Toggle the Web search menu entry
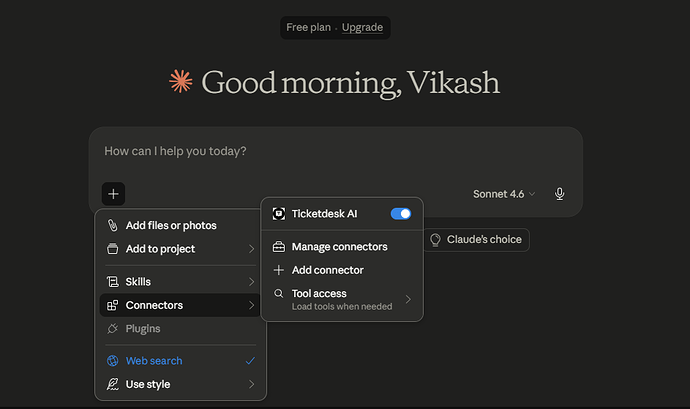 coord(180,361)
